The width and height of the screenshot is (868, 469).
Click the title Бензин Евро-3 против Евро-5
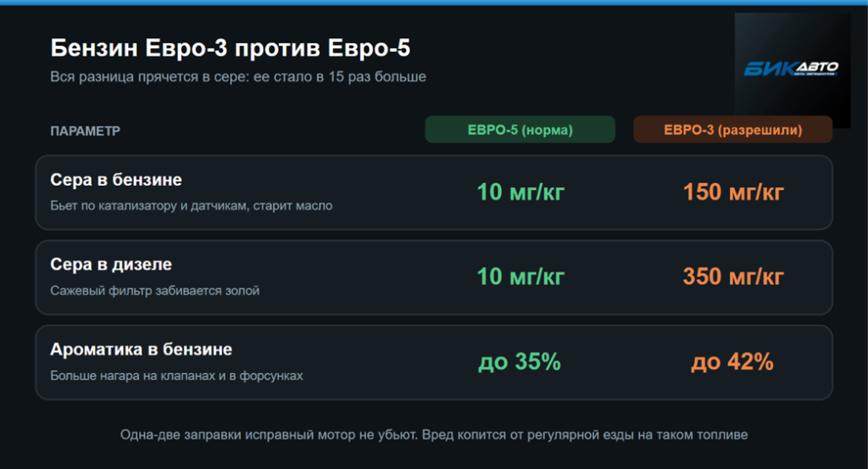pos(231,48)
